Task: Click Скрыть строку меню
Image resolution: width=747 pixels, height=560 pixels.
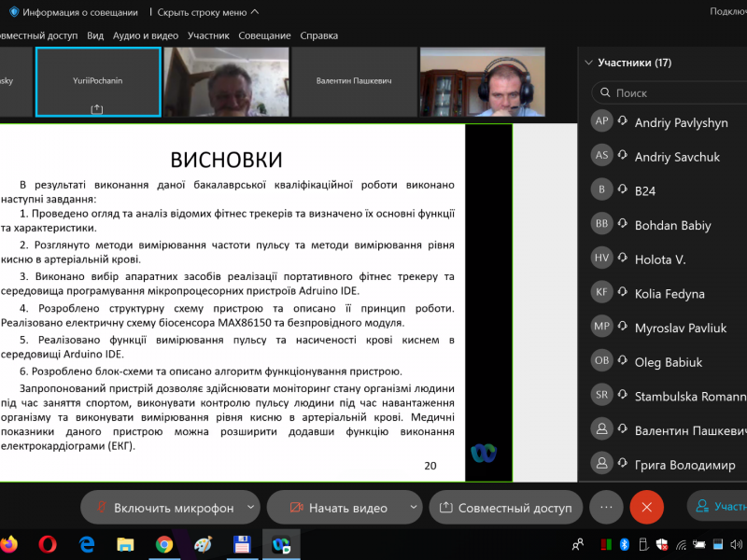Action: pos(207,12)
